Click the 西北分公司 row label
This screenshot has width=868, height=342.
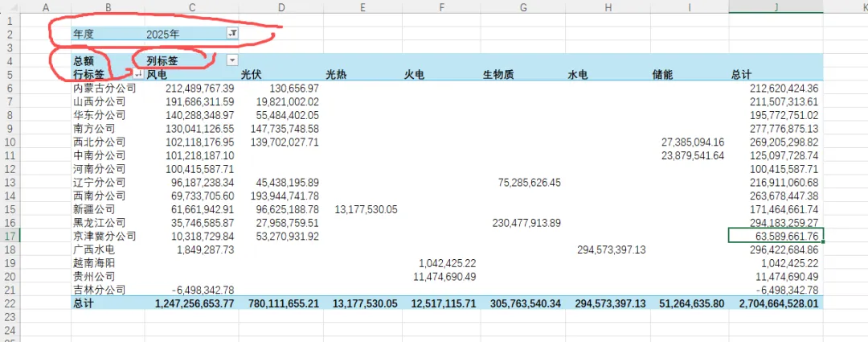99,142
